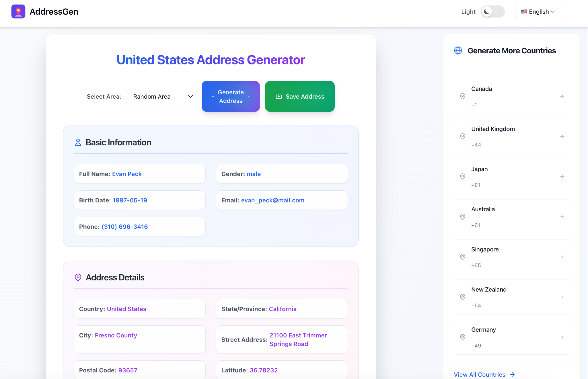Click the location pin icon on Germany card
This screenshot has width=588, height=379.
463,337
